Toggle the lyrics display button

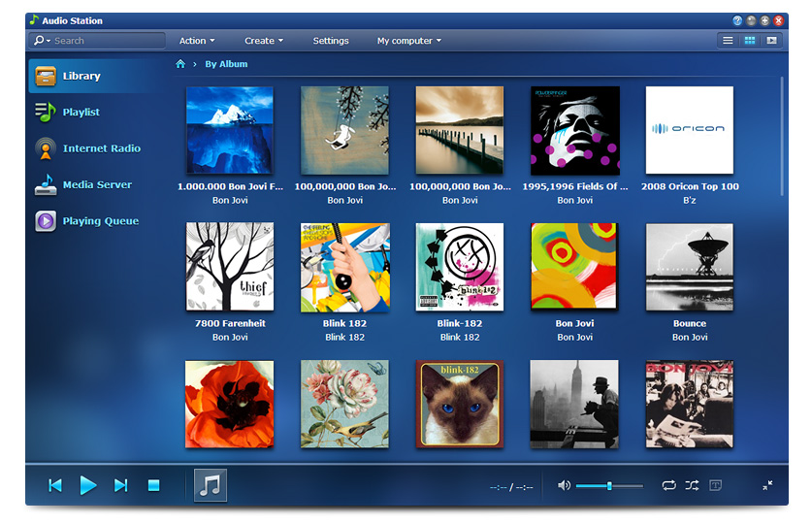coord(715,486)
